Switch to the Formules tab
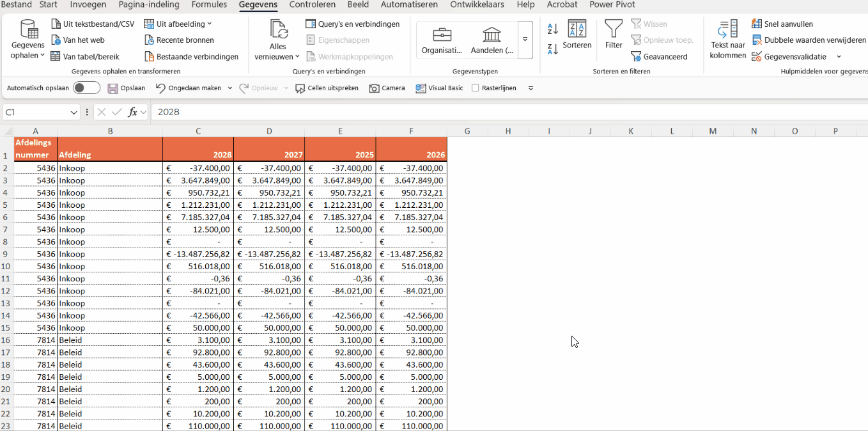The width and height of the screenshot is (868, 431). pos(209,5)
